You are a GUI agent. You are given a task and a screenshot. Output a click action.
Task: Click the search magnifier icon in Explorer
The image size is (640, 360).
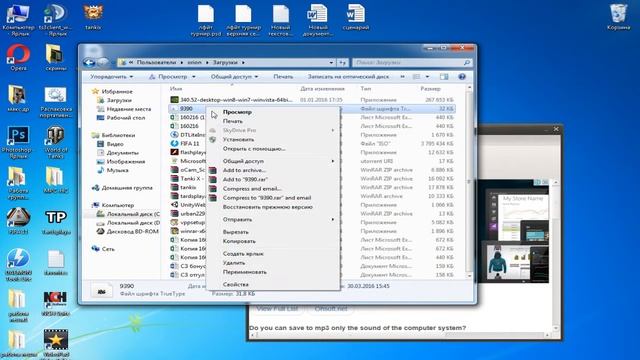pos(467,62)
